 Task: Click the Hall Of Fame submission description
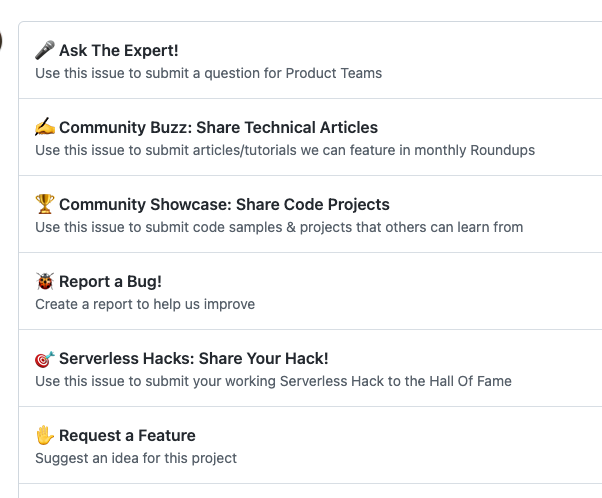[273, 381]
